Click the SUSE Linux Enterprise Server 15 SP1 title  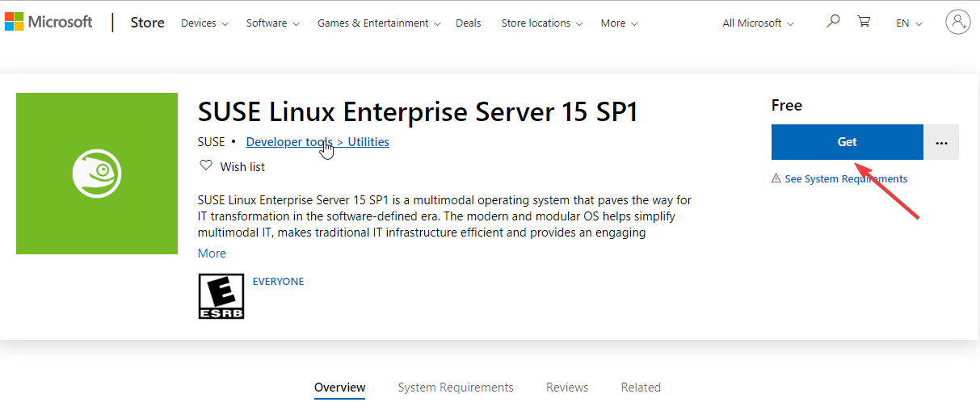coord(418,111)
